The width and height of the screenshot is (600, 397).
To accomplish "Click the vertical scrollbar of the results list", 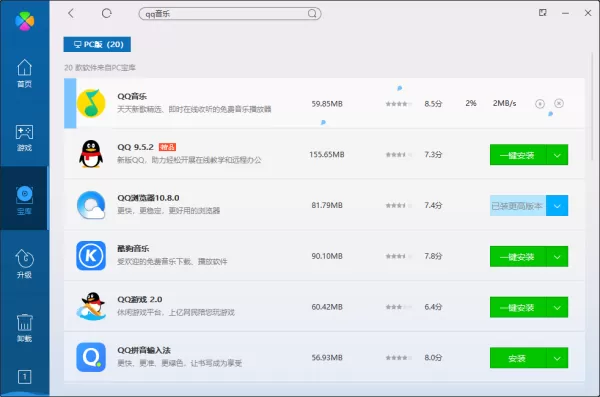I will coord(592,107).
